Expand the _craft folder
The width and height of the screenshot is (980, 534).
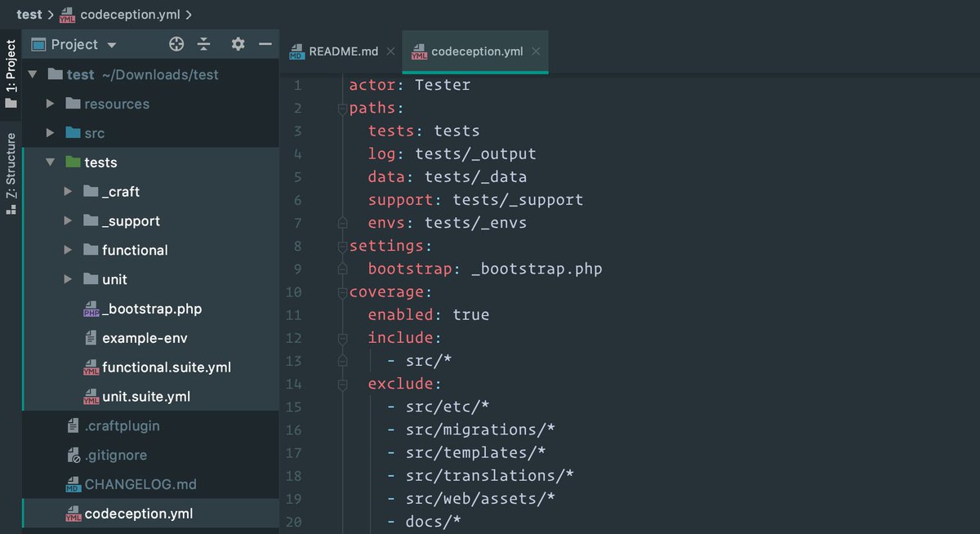tap(69, 192)
